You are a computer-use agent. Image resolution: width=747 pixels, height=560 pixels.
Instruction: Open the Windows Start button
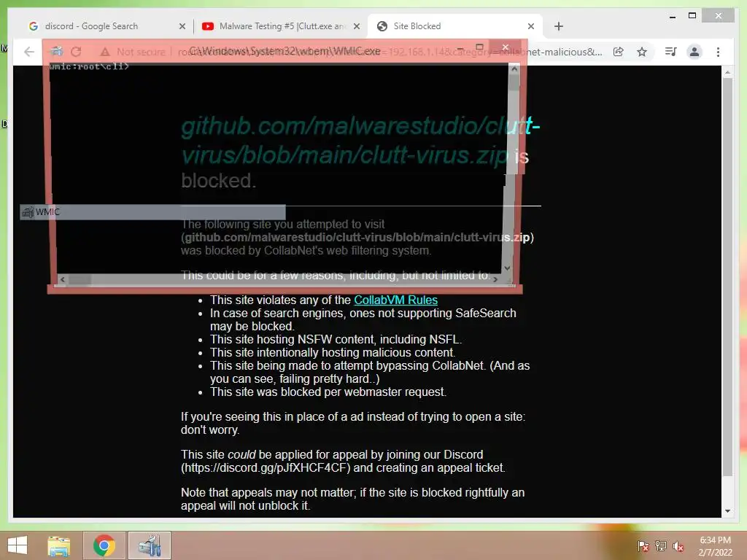point(18,545)
